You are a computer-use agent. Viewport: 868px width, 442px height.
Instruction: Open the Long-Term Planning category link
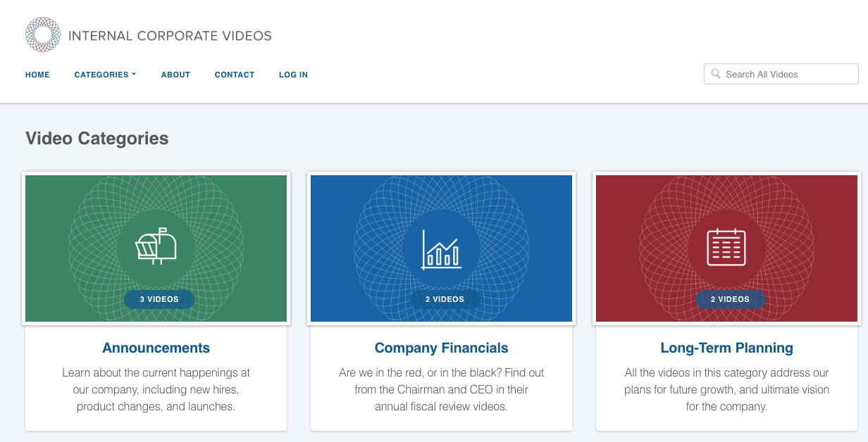[726, 348]
